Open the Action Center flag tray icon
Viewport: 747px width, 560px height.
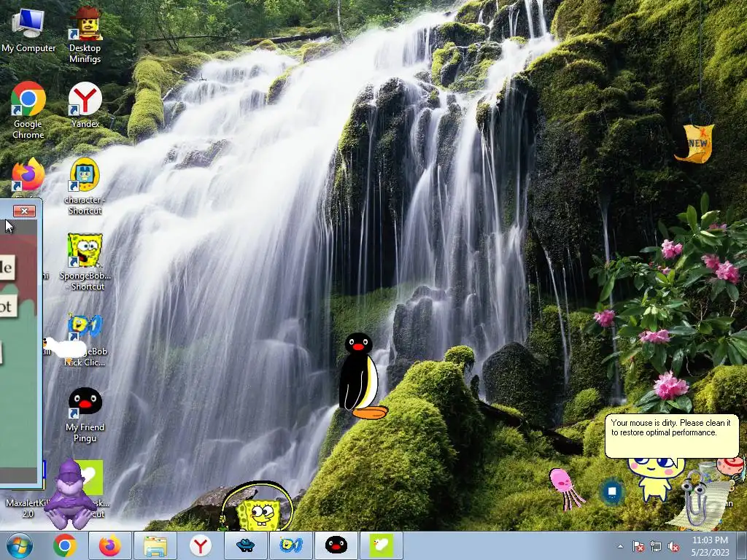pos(638,547)
